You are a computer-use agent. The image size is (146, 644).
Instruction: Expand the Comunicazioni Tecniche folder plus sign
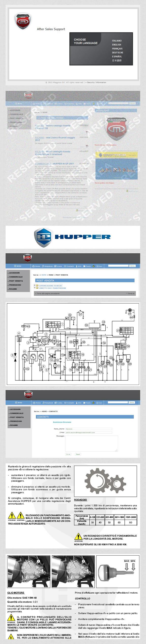[x=35, y=286]
